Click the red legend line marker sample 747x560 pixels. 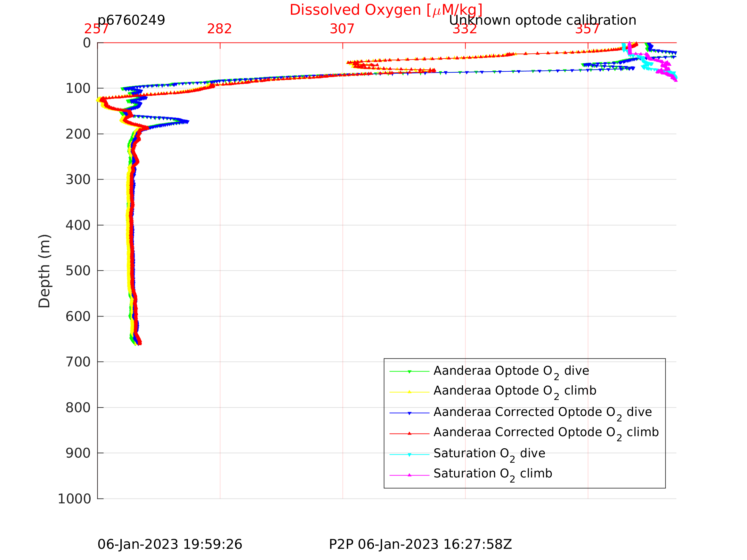[409, 433]
